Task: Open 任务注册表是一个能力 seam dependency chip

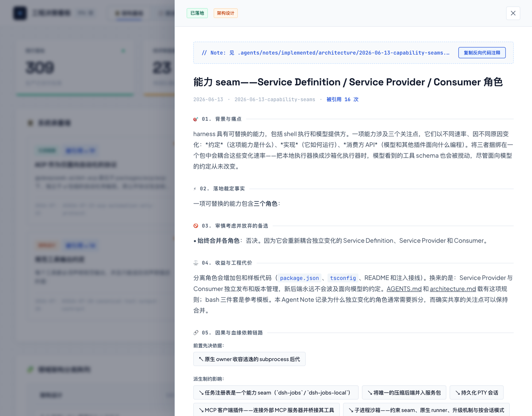Action: pos(276,393)
